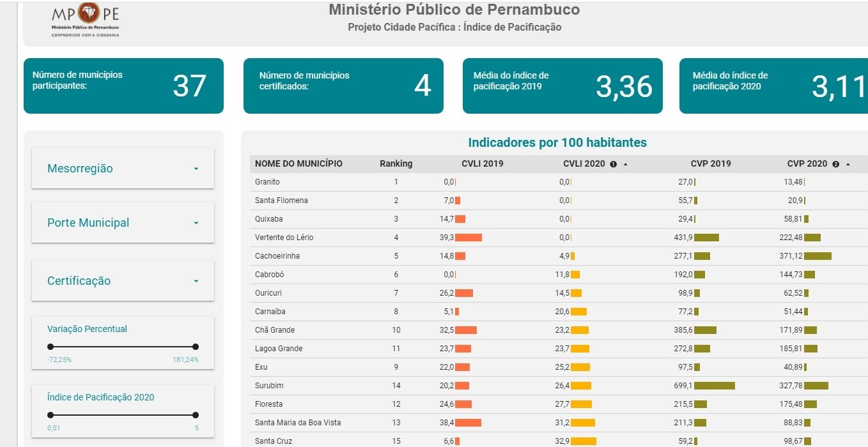Click the sort arrow next to CVP 2020
The width and height of the screenshot is (868, 447).
point(848,164)
